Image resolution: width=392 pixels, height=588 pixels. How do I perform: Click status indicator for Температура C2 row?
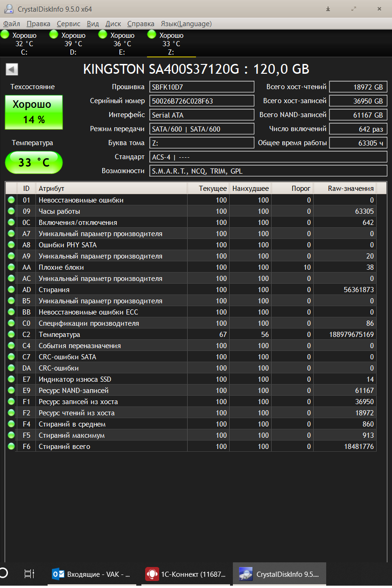[x=11, y=335]
